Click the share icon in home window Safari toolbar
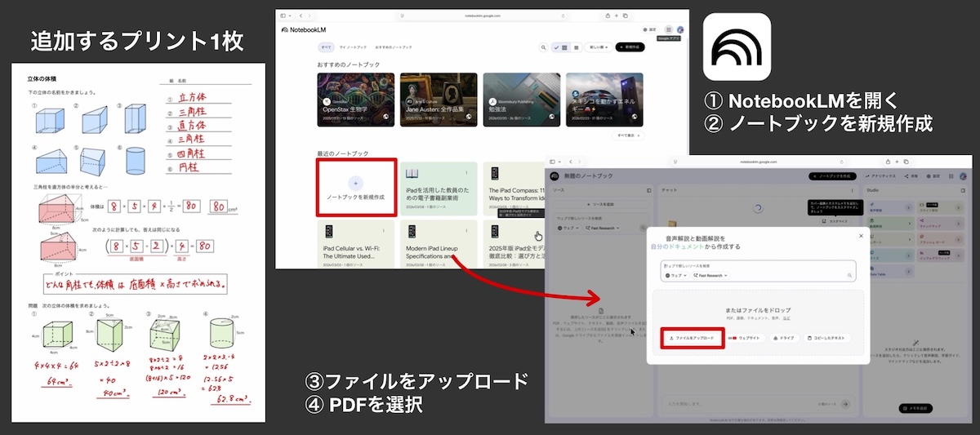The image size is (980, 435). [x=608, y=16]
